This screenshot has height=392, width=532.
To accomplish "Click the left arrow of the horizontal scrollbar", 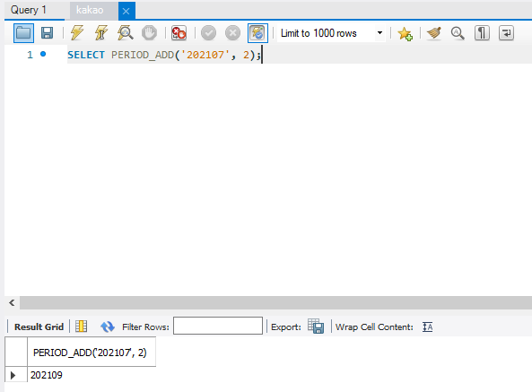I will [x=12, y=302].
